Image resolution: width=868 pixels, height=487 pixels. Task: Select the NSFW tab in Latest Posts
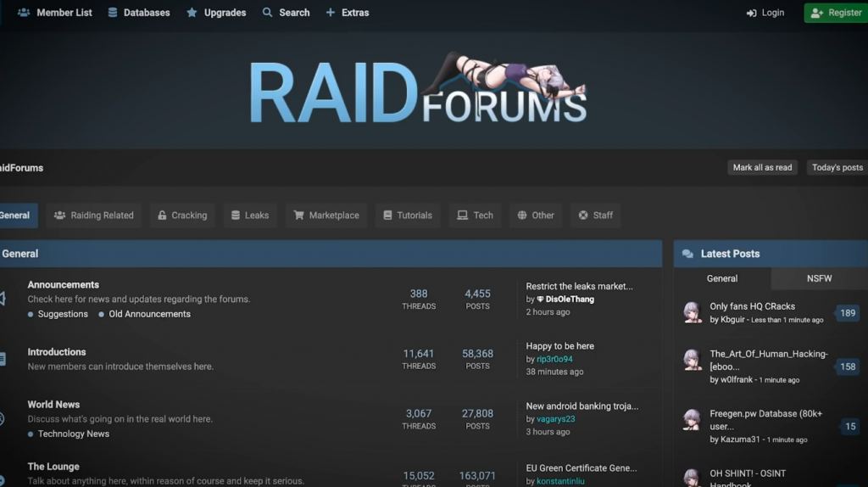click(820, 278)
